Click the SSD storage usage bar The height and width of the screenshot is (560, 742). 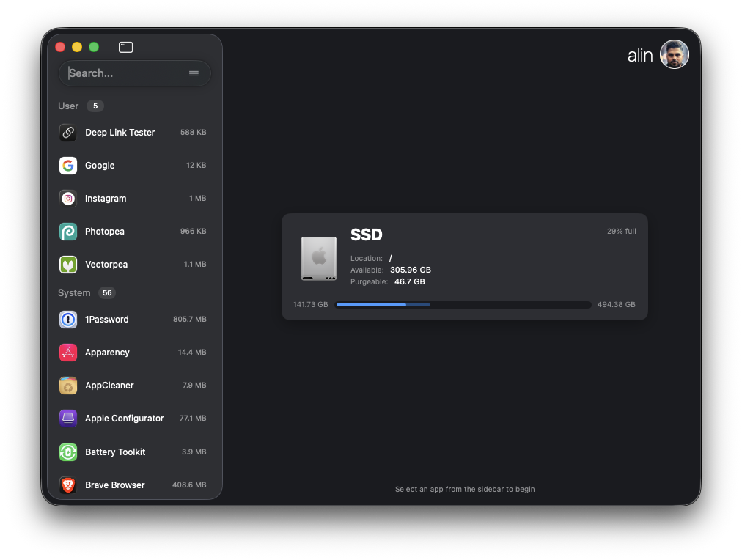(462, 304)
